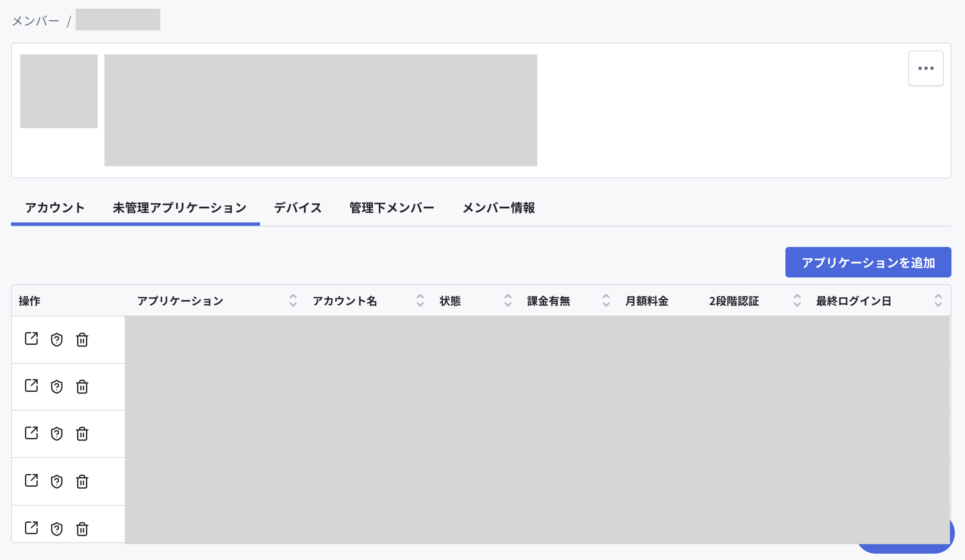Sort by 最終ログイン日 column arrows
The width and height of the screenshot is (965, 560).
coord(938,300)
